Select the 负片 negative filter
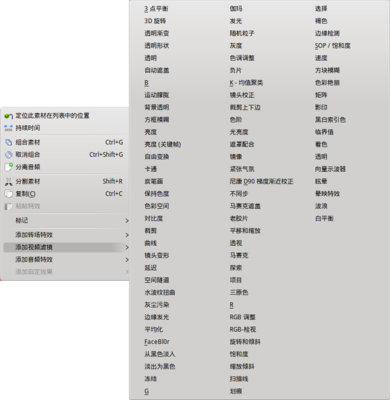This screenshot has height=400, width=390. (x=236, y=70)
